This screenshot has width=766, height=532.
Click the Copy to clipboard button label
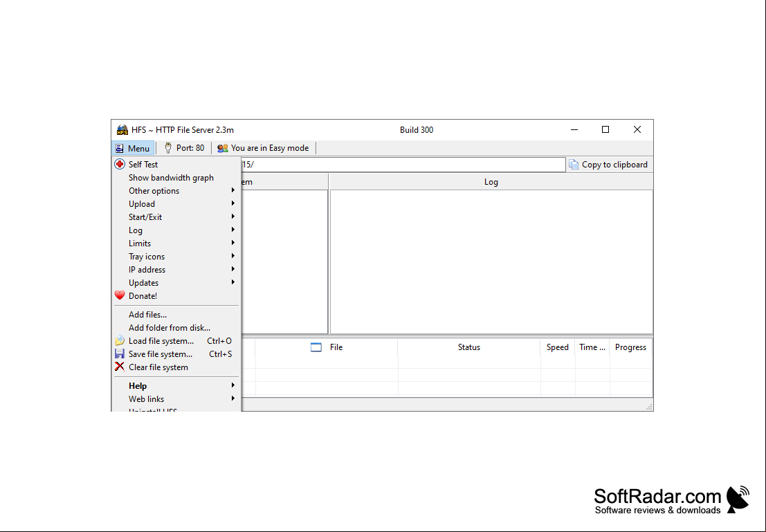[614, 165]
